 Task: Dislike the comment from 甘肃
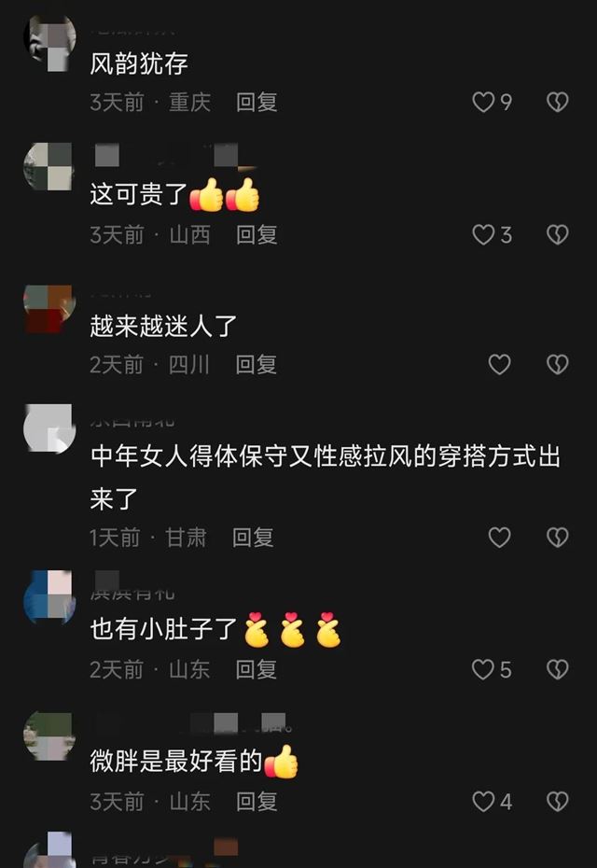557,537
